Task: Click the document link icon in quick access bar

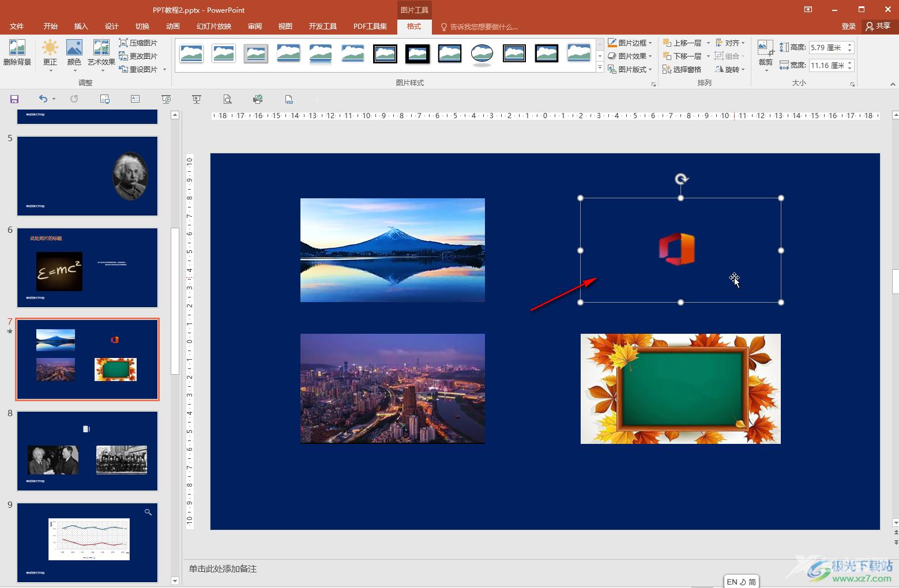Action: pos(289,99)
